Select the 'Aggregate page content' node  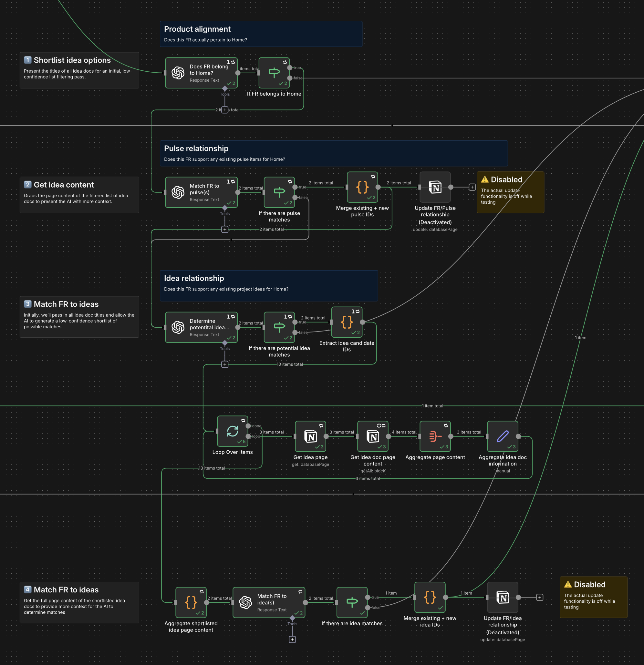pyautogui.click(x=435, y=436)
